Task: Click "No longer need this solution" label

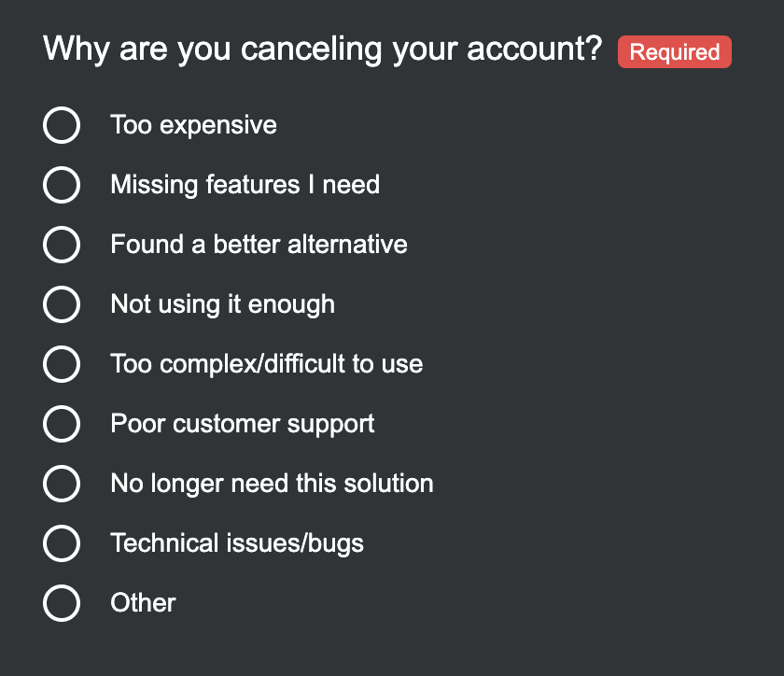Action: coord(272,484)
